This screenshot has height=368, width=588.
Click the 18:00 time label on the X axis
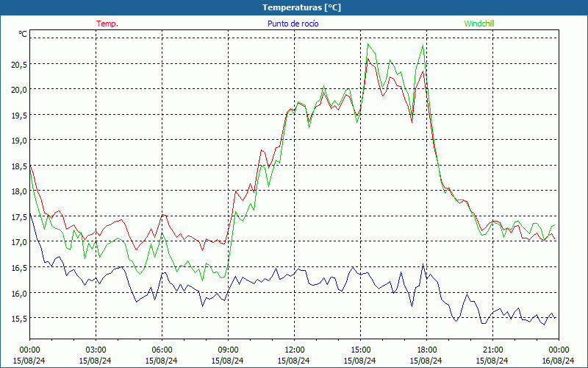click(x=426, y=350)
